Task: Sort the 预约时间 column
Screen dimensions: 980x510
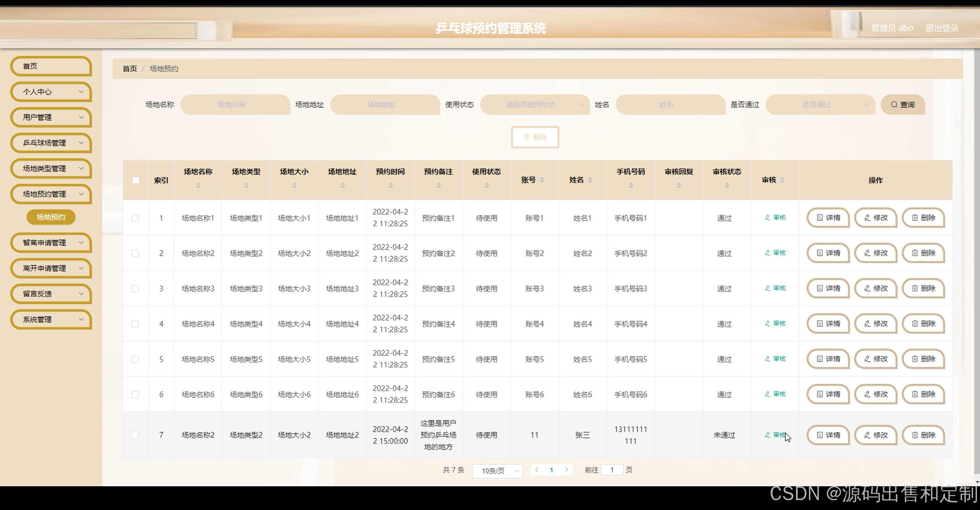Action: [390, 185]
